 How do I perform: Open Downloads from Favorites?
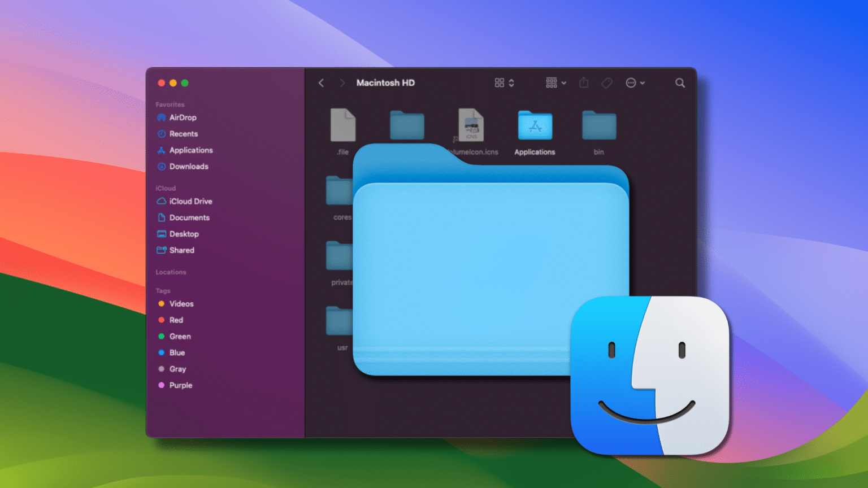pyautogui.click(x=188, y=167)
